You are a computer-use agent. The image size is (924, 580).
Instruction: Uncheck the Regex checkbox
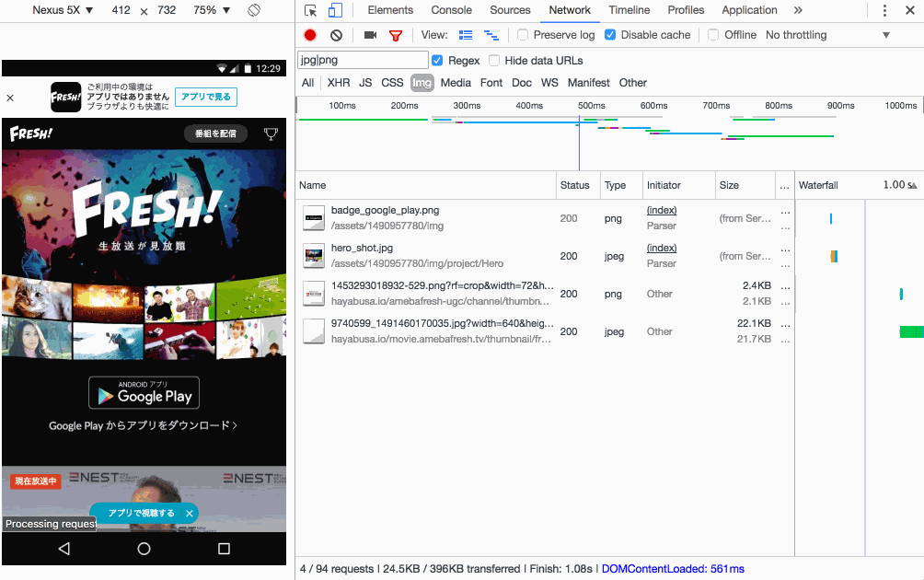(437, 60)
